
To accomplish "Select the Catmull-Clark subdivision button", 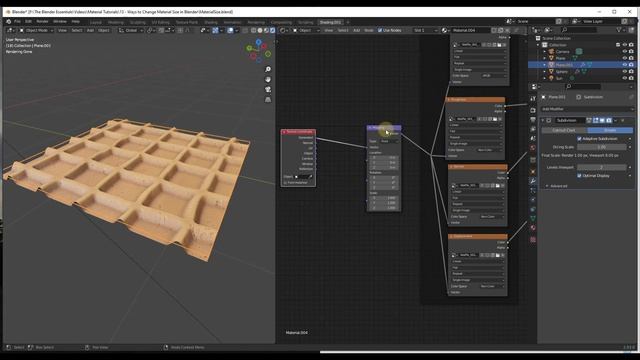I will click(564, 130).
